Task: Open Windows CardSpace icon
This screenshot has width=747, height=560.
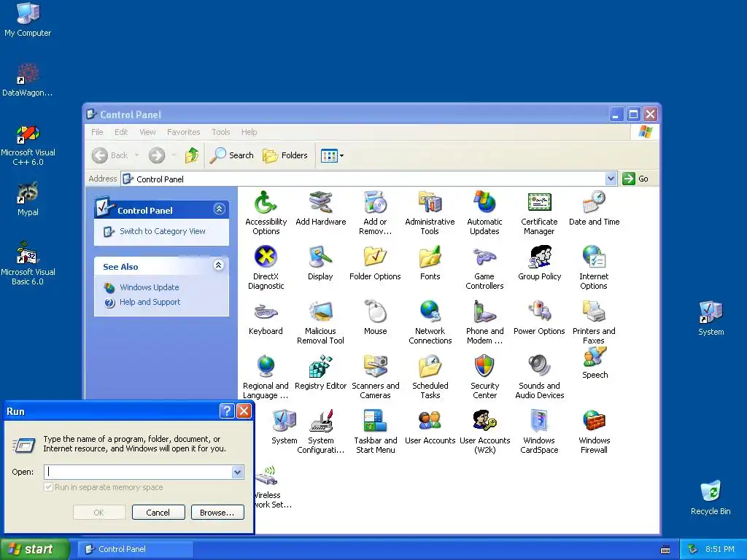Action: point(539,432)
